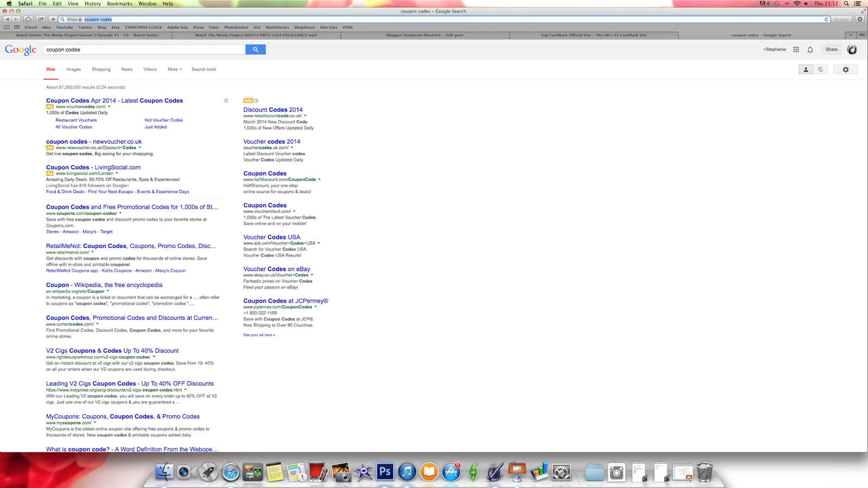Image resolution: width=868 pixels, height=488 pixels.
Task: Expand arrow beside www.mycoupons.com result URL
Action: pyautogui.click(x=95, y=423)
